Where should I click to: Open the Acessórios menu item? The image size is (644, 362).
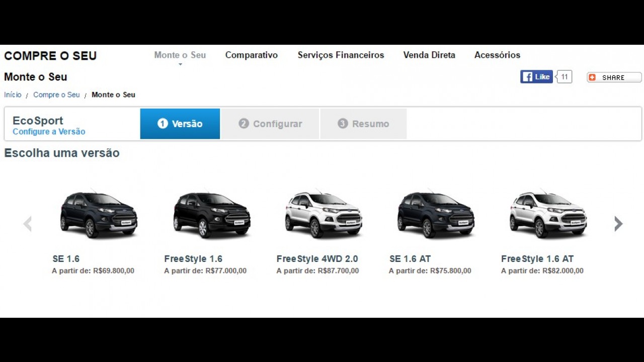click(x=497, y=55)
